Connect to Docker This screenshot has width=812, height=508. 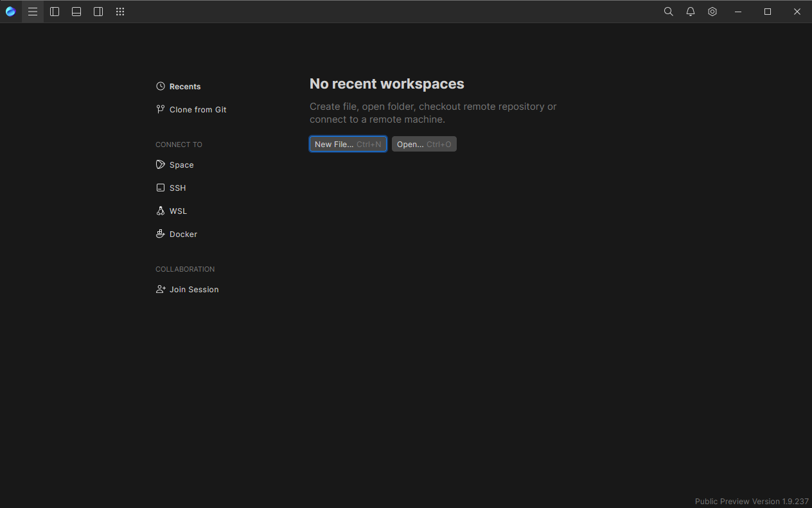pos(177,234)
